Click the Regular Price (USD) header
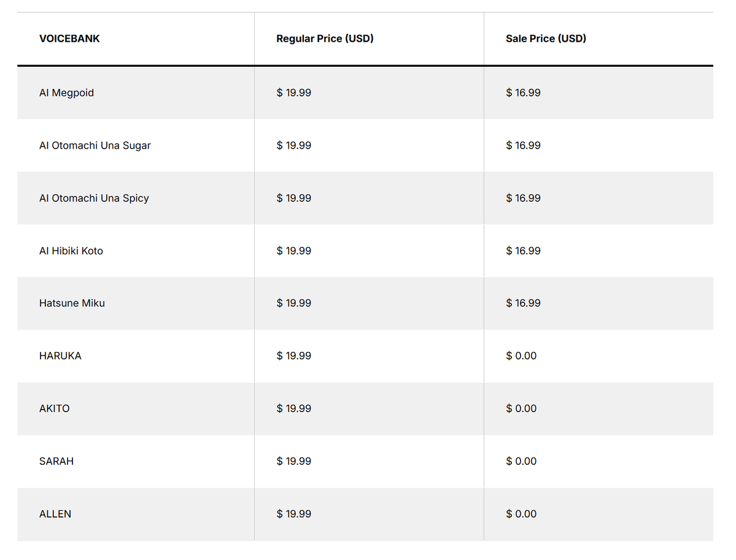This screenshot has width=736, height=560. click(325, 39)
